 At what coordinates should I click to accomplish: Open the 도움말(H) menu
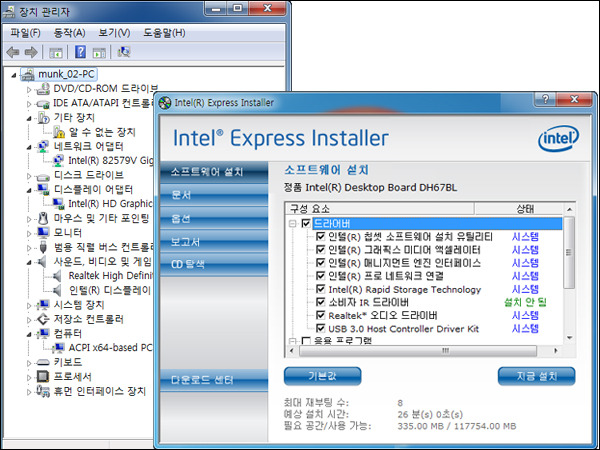(165, 33)
